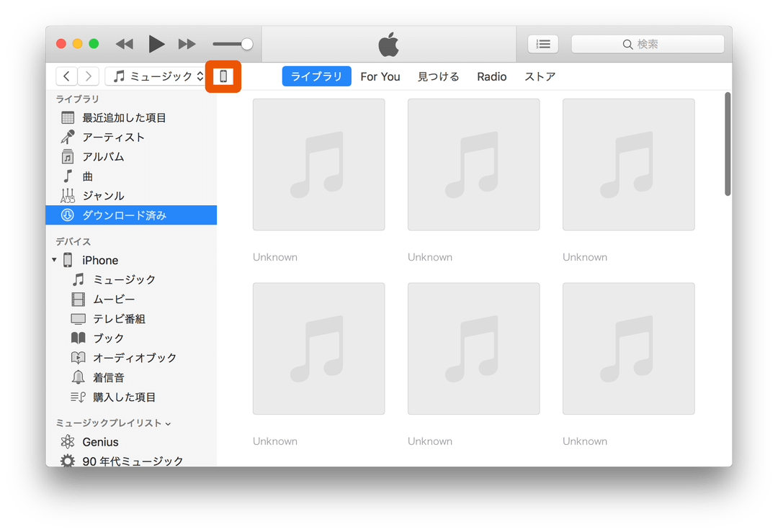Collapse the iPhone device section
Image resolution: width=778 pixels, height=532 pixels.
(54, 260)
